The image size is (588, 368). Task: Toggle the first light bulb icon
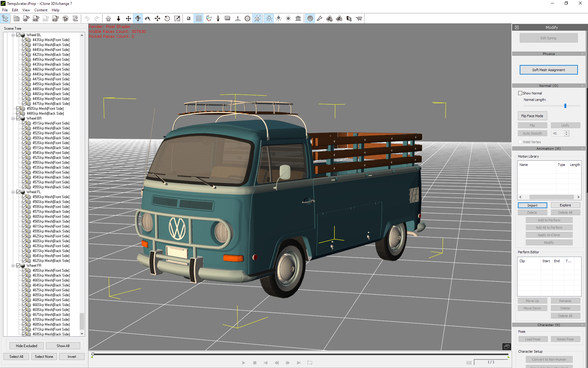point(269,19)
